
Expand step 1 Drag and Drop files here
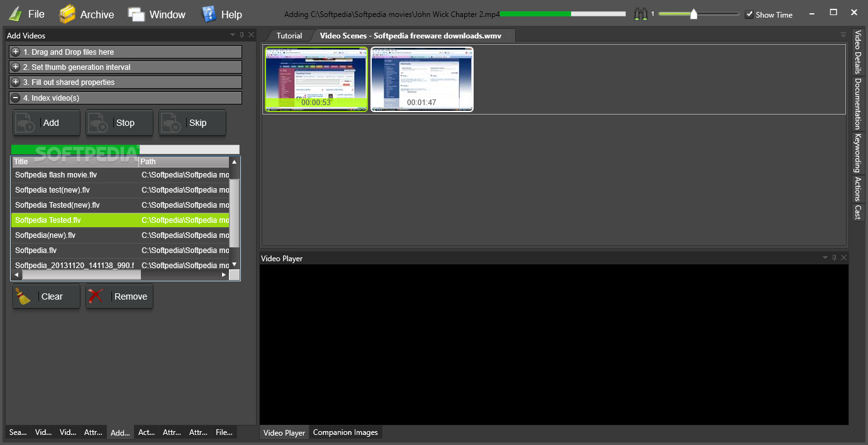click(x=125, y=52)
